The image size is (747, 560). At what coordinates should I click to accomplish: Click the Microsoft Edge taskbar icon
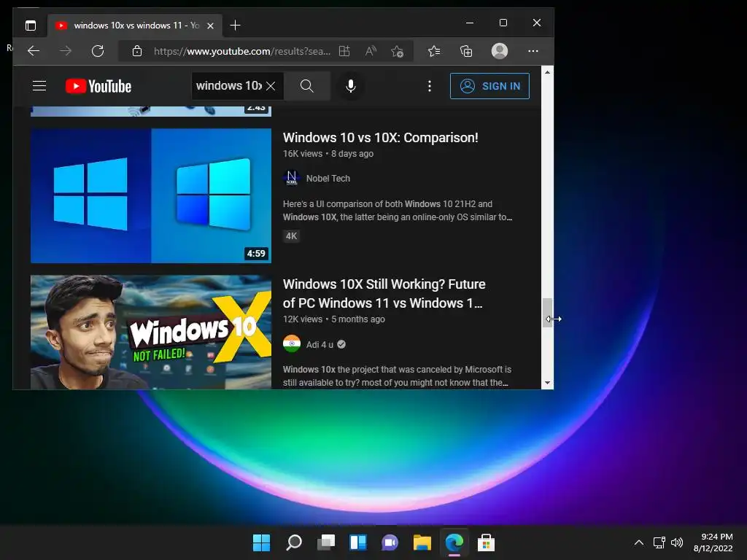click(x=454, y=542)
